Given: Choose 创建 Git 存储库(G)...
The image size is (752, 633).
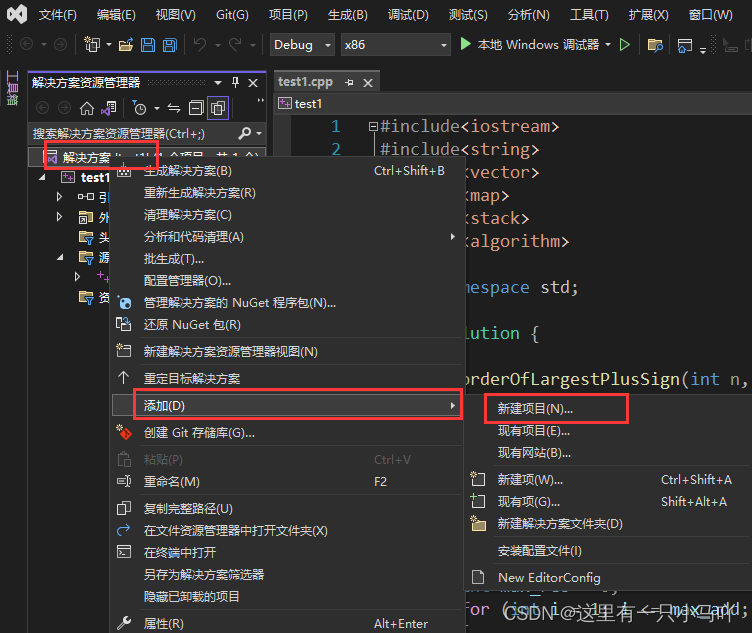Looking at the screenshot, I should [288, 433].
